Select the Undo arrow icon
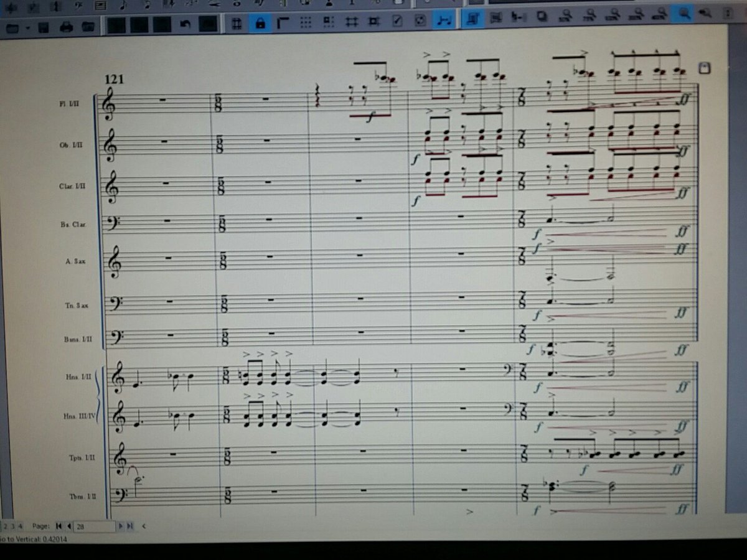Image resolution: width=747 pixels, height=560 pixels. [185, 23]
